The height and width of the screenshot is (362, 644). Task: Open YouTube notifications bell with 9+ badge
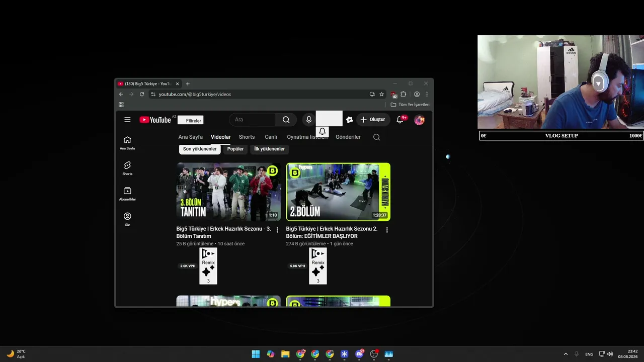[x=400, y=120]
